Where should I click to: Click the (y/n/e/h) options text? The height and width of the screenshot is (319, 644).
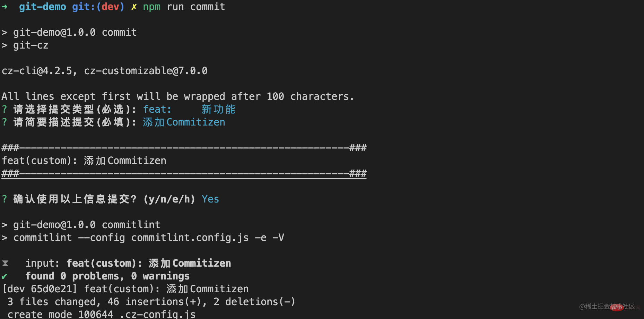click(169, 199)
